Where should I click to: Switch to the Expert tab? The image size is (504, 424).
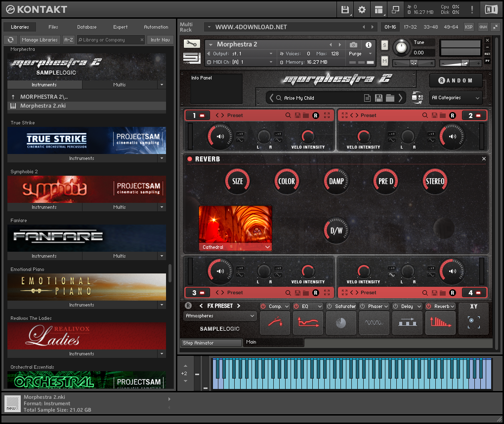coord(121,27)
